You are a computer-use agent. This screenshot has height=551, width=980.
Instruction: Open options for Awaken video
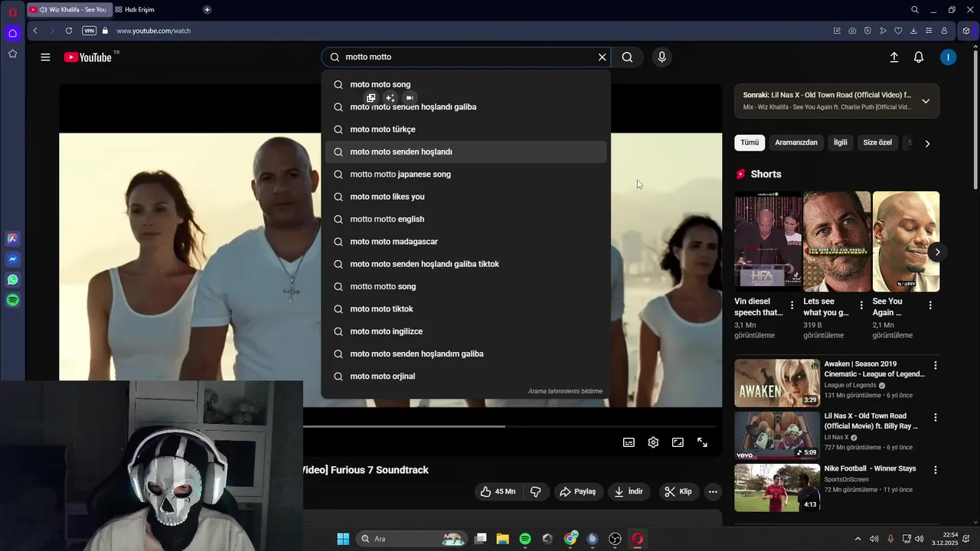click(935, 365)
